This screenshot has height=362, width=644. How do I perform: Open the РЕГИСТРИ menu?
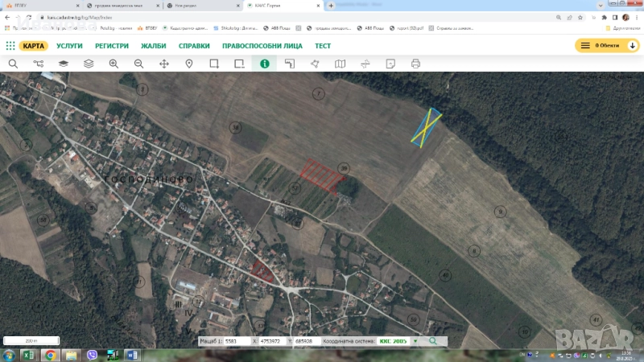112,46
